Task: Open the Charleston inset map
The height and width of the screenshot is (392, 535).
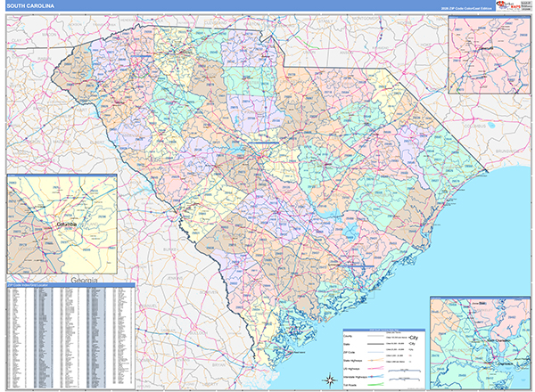Action: 480,343
